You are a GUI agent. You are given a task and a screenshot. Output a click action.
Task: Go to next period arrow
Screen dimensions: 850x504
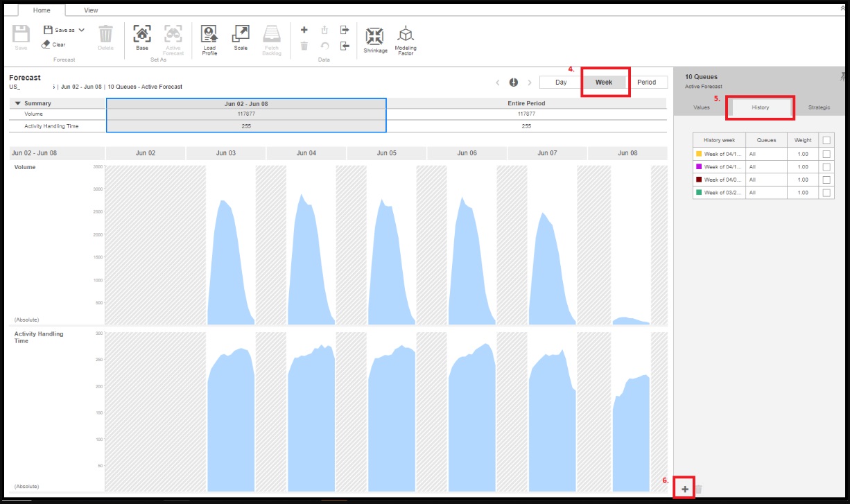click(530, 82)
